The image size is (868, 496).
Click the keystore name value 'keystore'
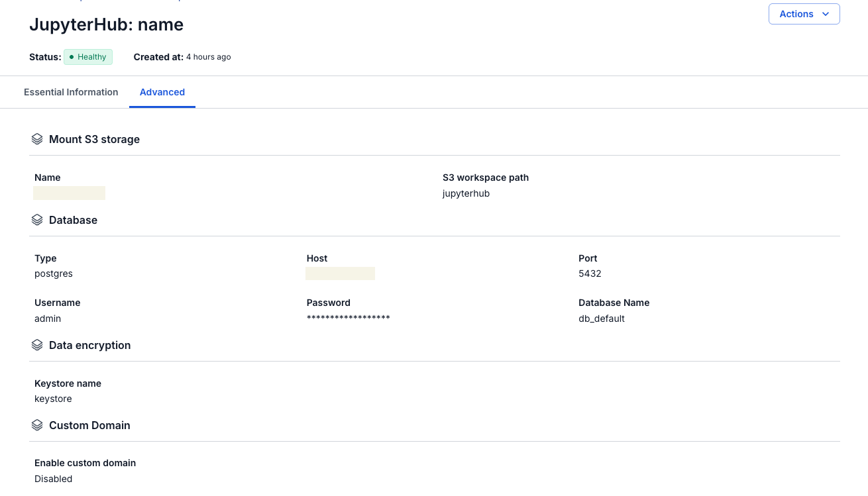point(53,399)
